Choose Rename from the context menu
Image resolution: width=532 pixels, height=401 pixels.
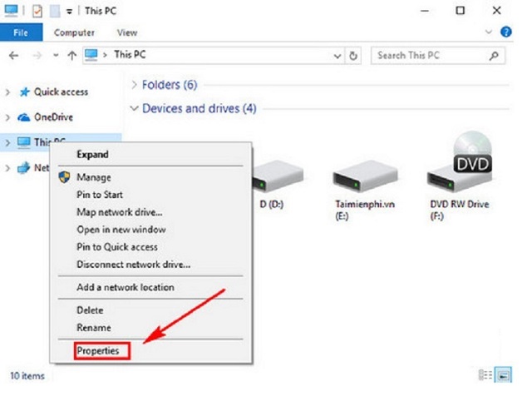pos(150,328)
